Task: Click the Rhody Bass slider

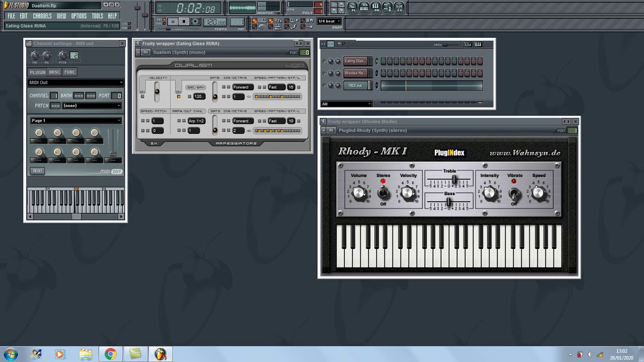Action: 449,202
